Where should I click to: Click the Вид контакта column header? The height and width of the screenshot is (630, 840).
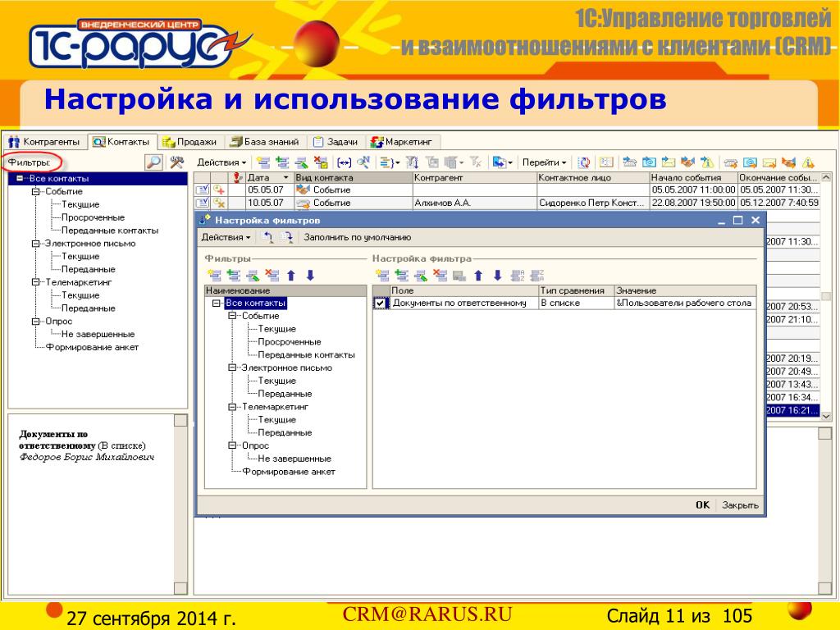pyautogui.click(x=353, y=177)
